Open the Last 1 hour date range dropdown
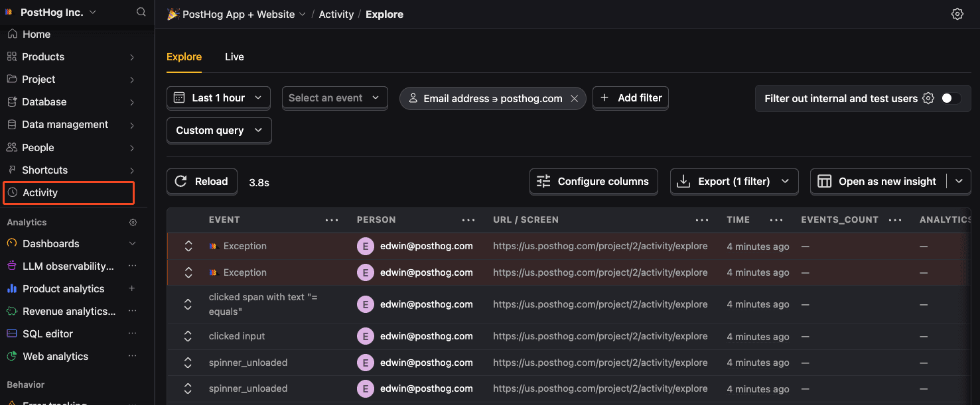This screenshot has width=980, height=405. pos(218,98)
